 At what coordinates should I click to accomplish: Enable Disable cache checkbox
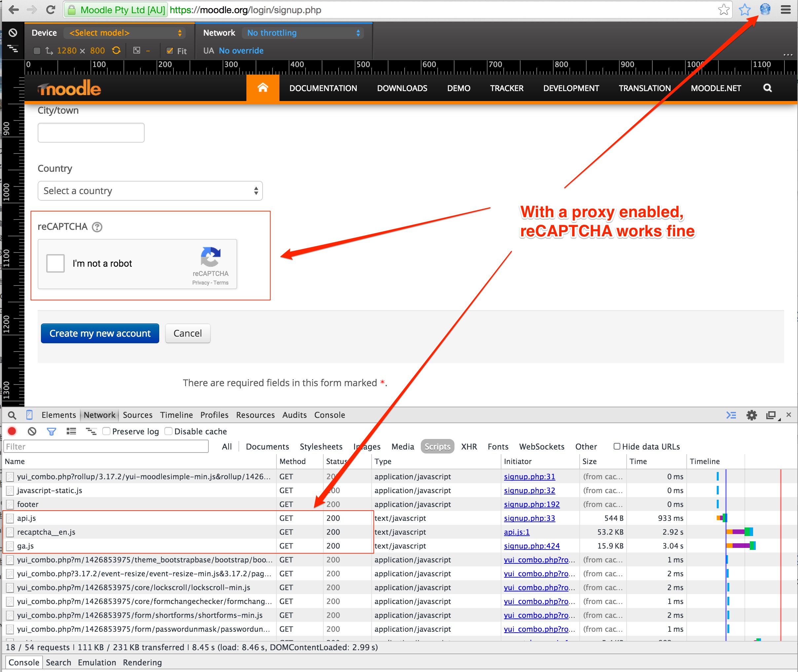point(168,431)
